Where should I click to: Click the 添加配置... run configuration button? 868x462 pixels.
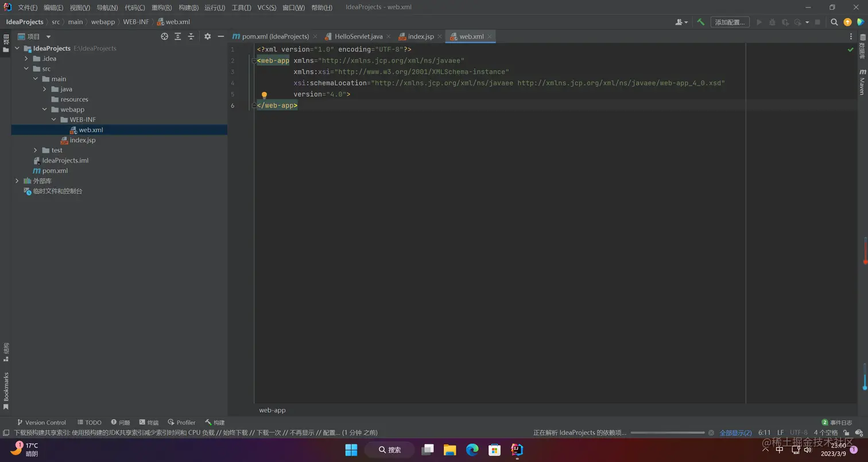pyautogui.click(x=730, y=22)
